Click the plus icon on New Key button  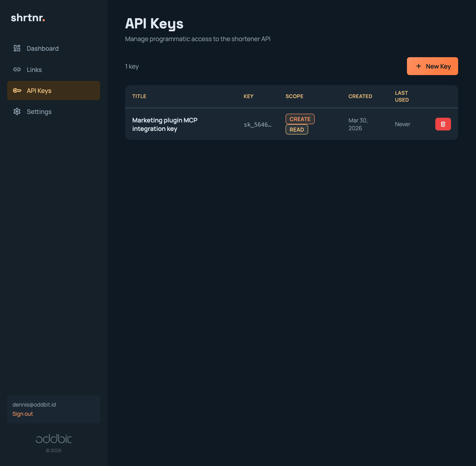419,66
